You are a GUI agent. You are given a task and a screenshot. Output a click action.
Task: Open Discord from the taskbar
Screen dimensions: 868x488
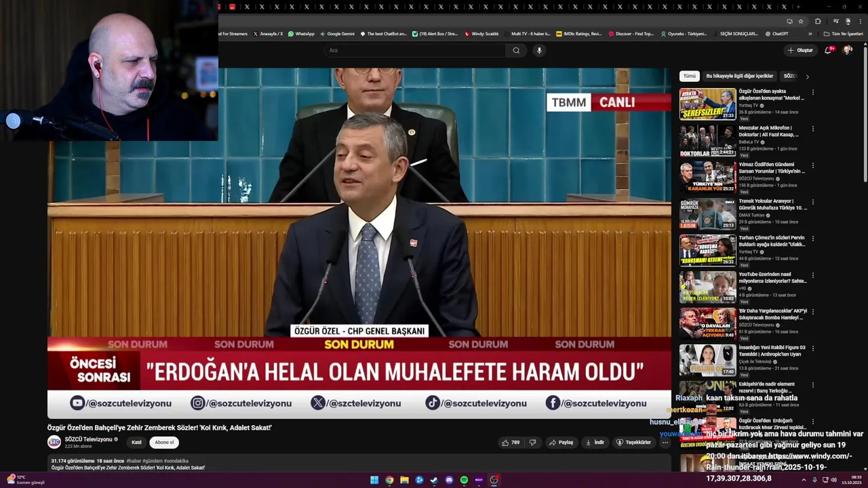coord(449,480)
